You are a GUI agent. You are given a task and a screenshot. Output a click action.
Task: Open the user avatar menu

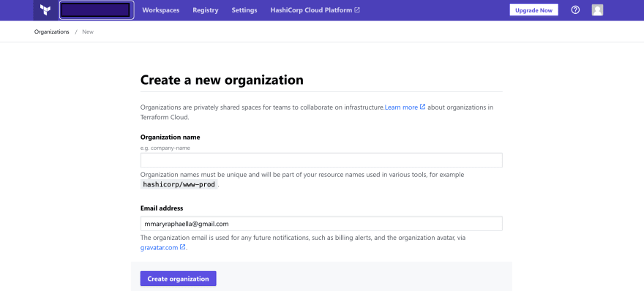coord(597,10)
